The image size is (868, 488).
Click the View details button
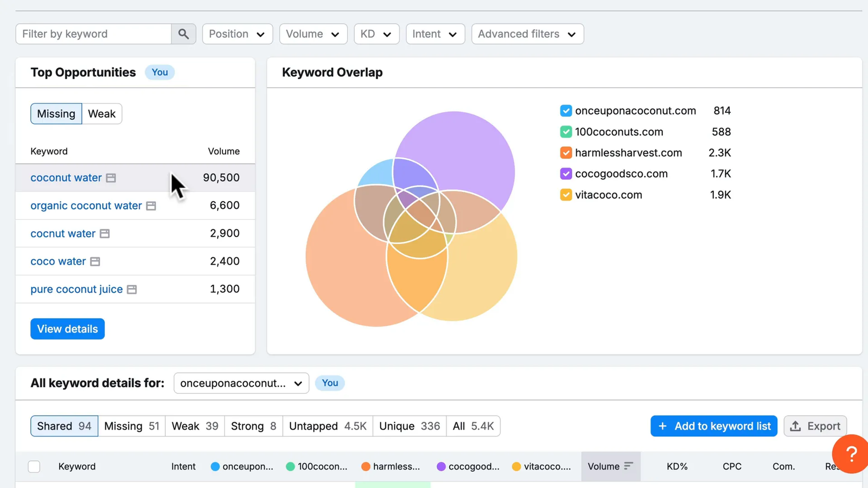pos(67,329)
